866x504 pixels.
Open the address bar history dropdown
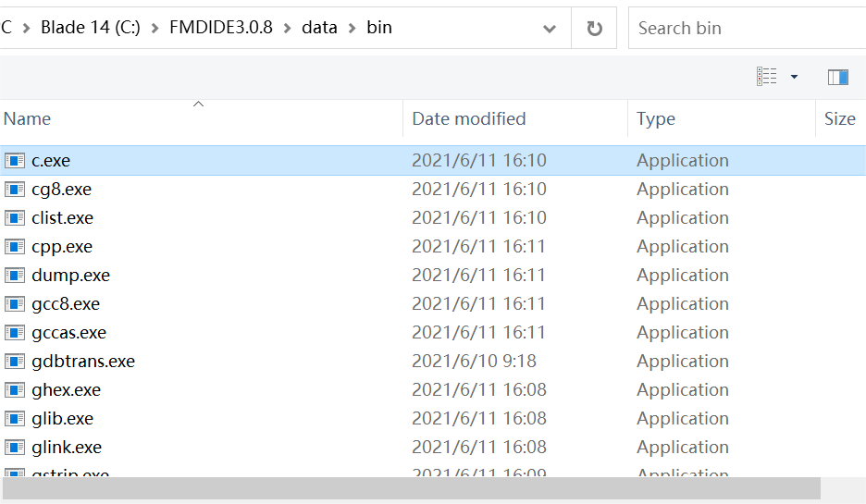pos(550,28)
